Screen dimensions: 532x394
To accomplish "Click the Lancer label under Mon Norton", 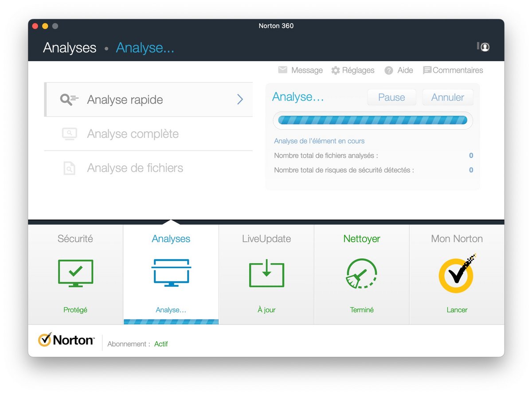I will tap(457, 310).
